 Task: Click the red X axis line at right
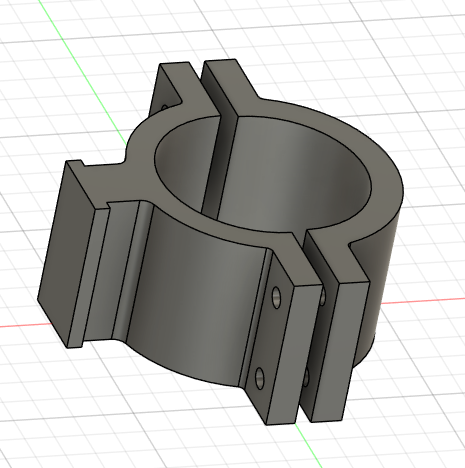(x=423, y=301)
